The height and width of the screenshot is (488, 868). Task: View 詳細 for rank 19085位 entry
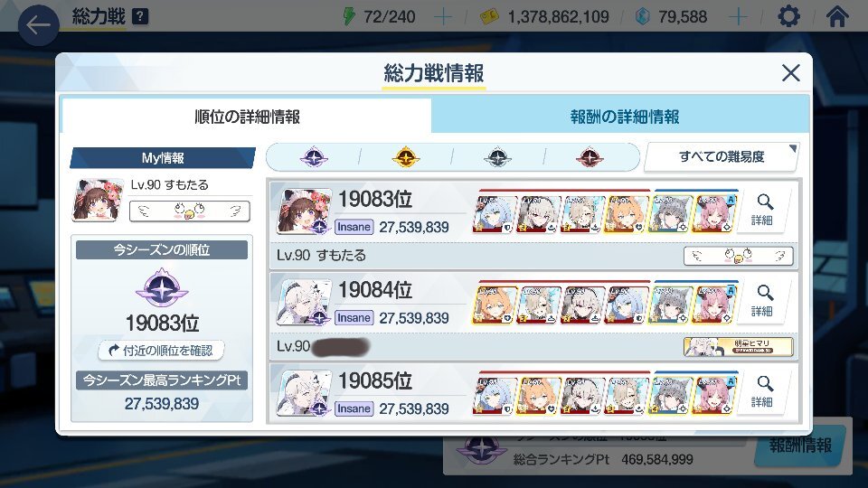point(762,392)
